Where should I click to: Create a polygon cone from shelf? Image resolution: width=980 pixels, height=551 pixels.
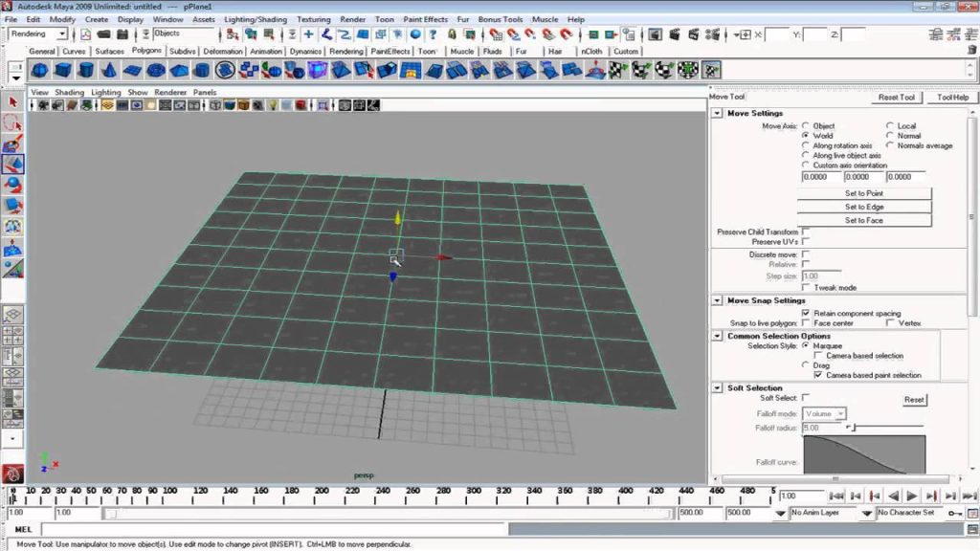click(x=109, y=70)
